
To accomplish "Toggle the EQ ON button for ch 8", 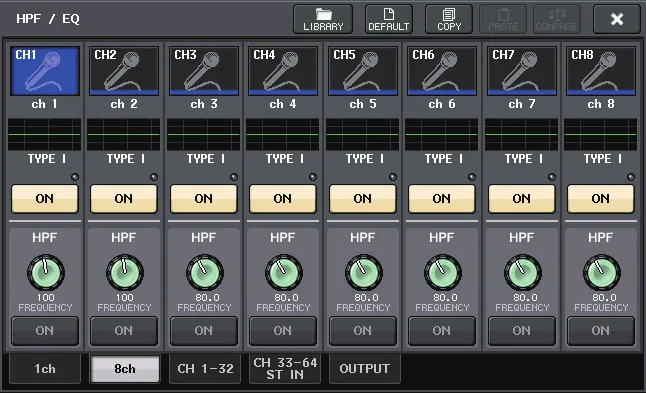I will click(x=601, y=199).
